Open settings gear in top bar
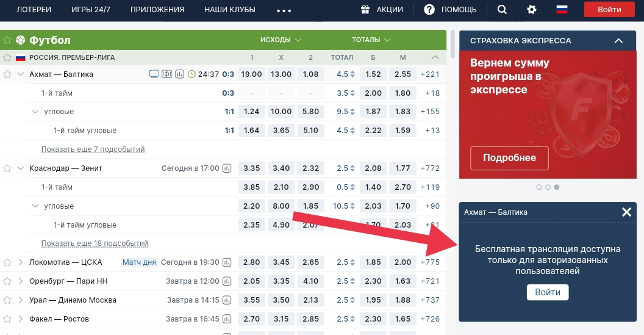 pyautogui.click(x=532, y=9)
